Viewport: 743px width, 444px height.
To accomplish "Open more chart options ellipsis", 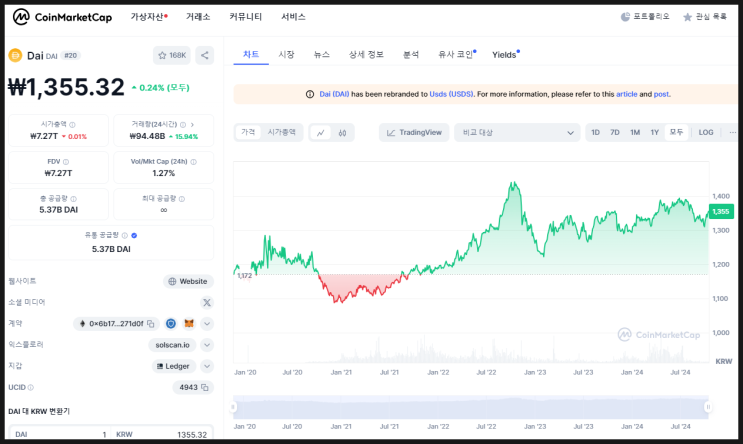I will (733, 133).
